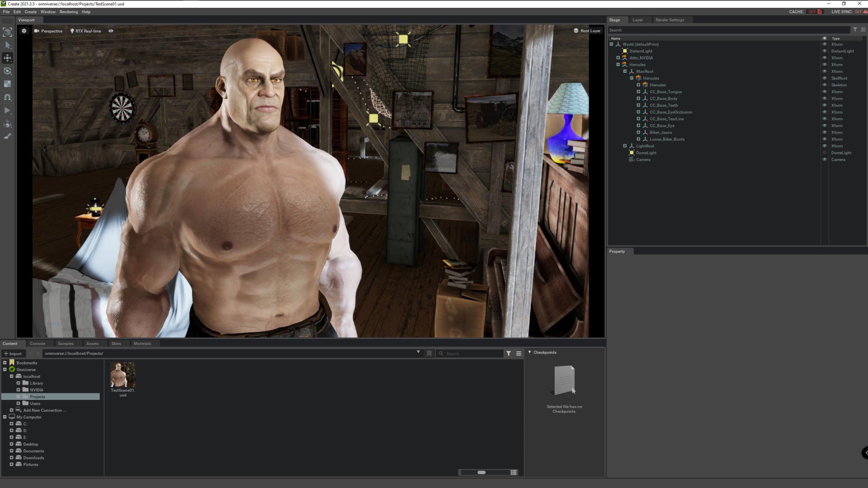Click the physics drop-to-ground tool icon
Screen dimensions: 868x488
(x=7, y=124)
